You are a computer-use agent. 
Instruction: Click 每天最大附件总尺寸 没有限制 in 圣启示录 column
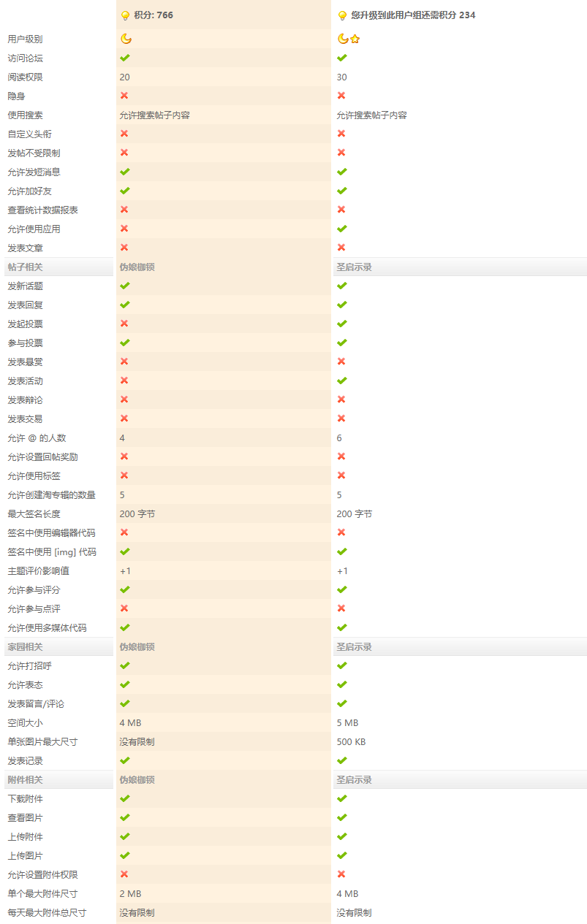(355, 912)
